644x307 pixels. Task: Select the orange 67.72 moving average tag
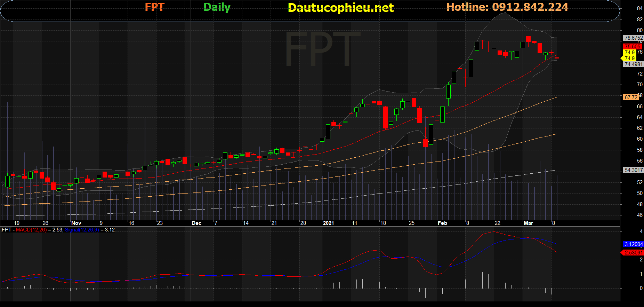tap(631, 97)
